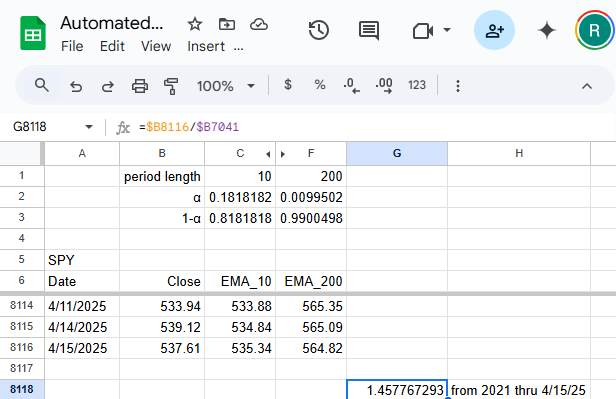
Task: Increase decimal places icon
Action: point(384,85)
